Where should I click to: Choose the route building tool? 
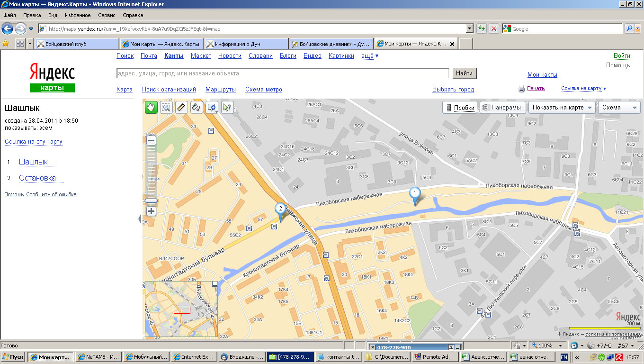point(196,108)
